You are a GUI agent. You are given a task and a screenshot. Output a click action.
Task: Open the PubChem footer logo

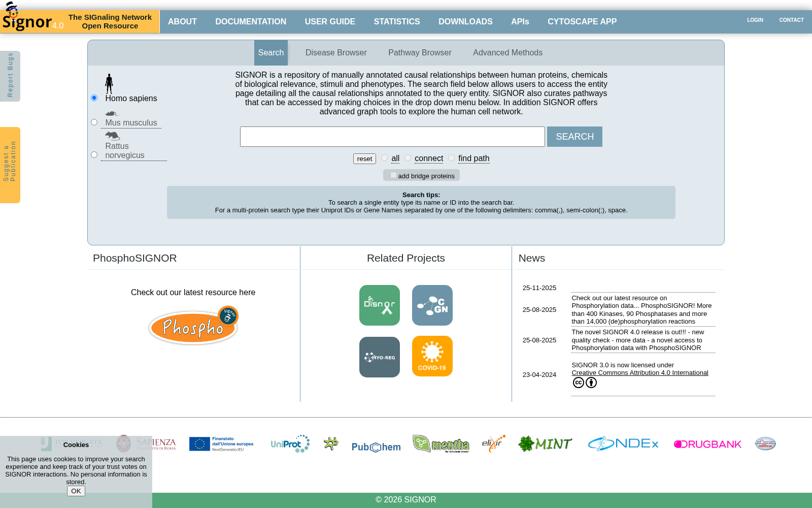click(x=376, y=447)
